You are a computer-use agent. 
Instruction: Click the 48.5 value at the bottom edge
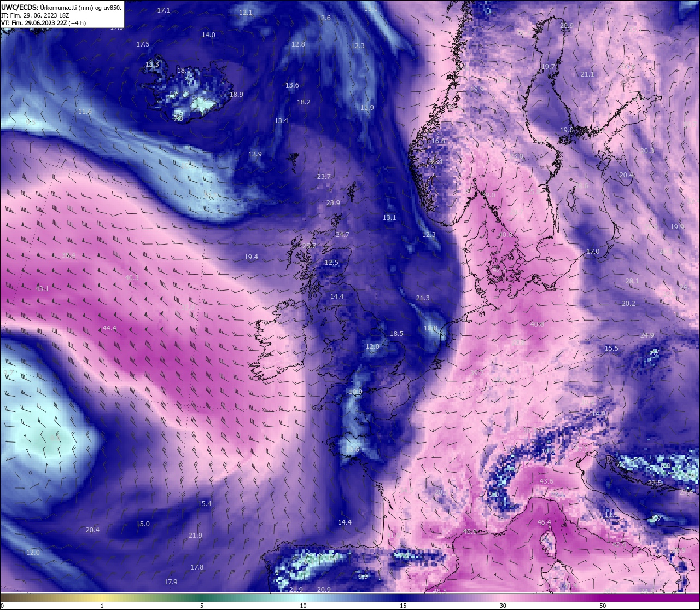pyautogui.click(x=440, y=591)
